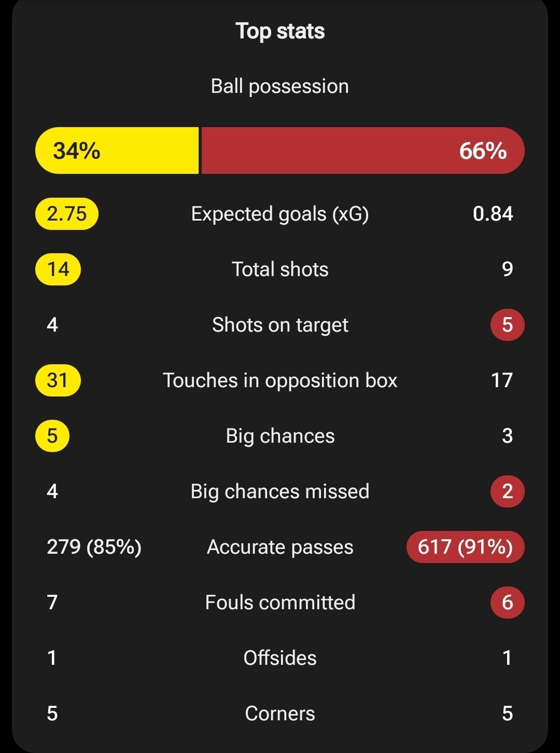Image resolution: width=560 pixels, height=753 pixels.
Task: Tap the red 2 big chances missed badge
Action: pos(508,491)
